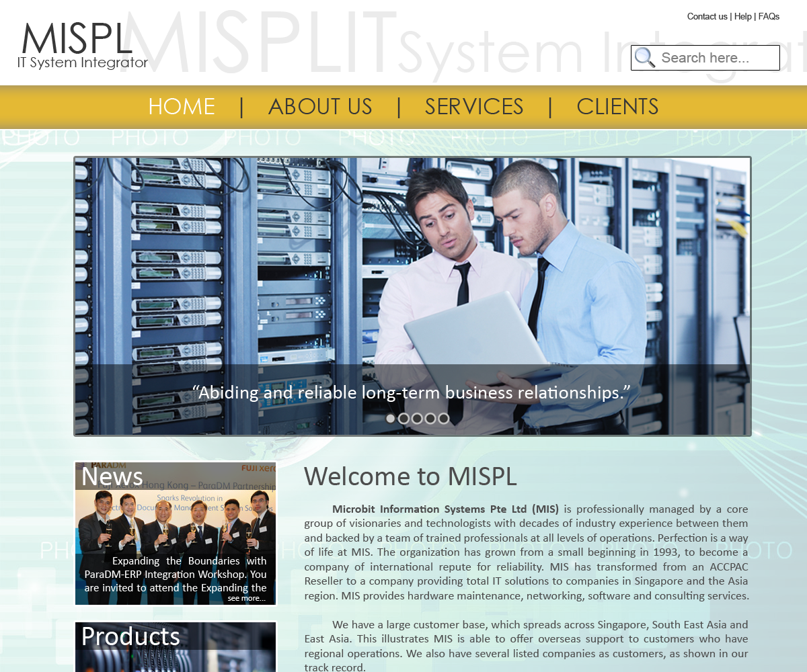Open the News panel group photo
The height and width of the screenshot is (672, 807).
175,533
